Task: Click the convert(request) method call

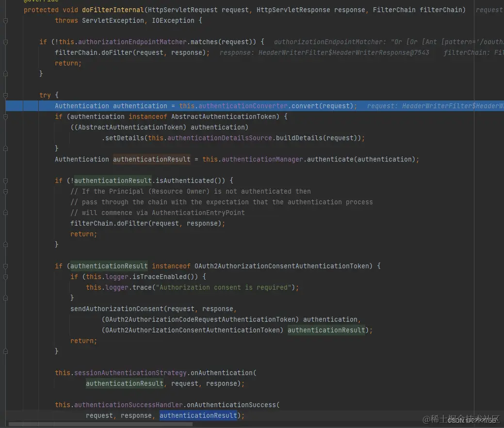Action: coord(322,106)
